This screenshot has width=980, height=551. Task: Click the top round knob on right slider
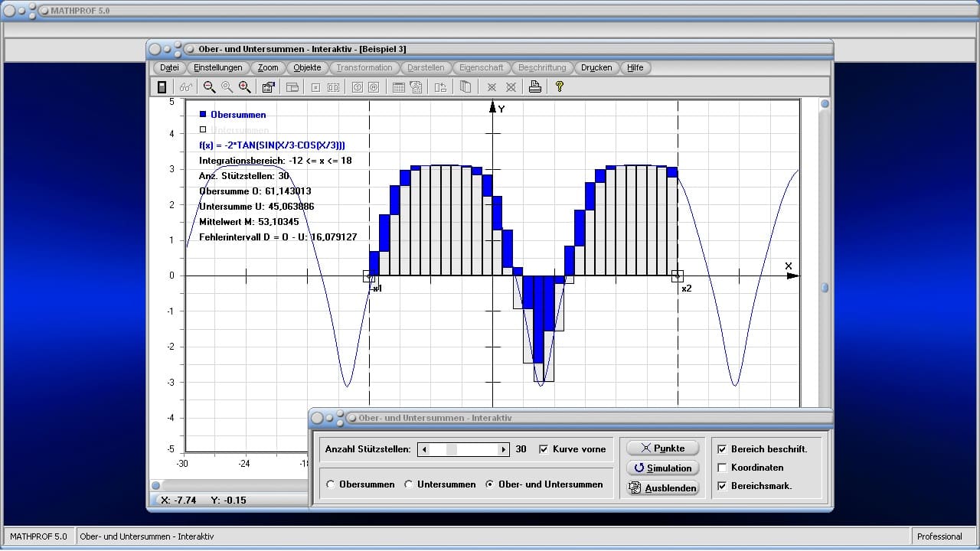[x=825, y=104]
